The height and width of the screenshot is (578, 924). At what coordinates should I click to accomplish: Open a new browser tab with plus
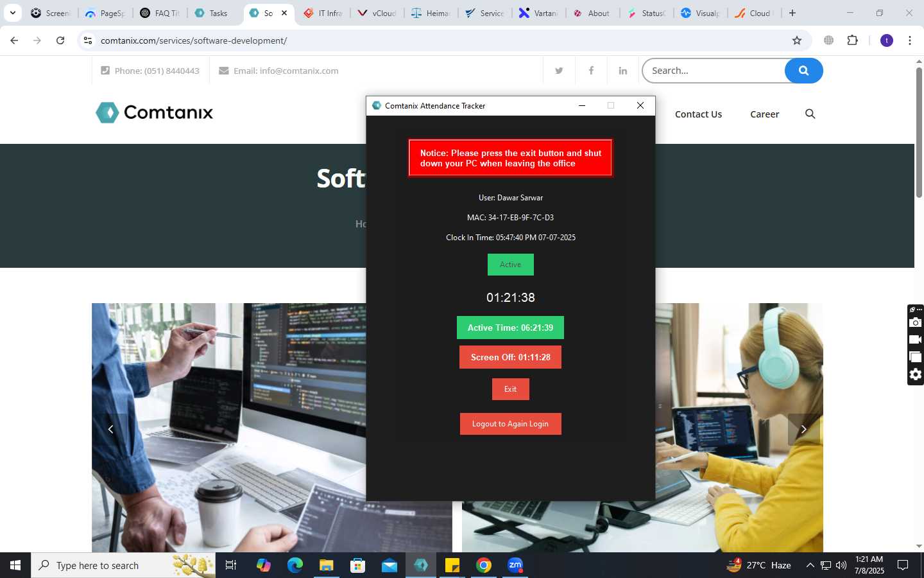click(x=792, y=13)
